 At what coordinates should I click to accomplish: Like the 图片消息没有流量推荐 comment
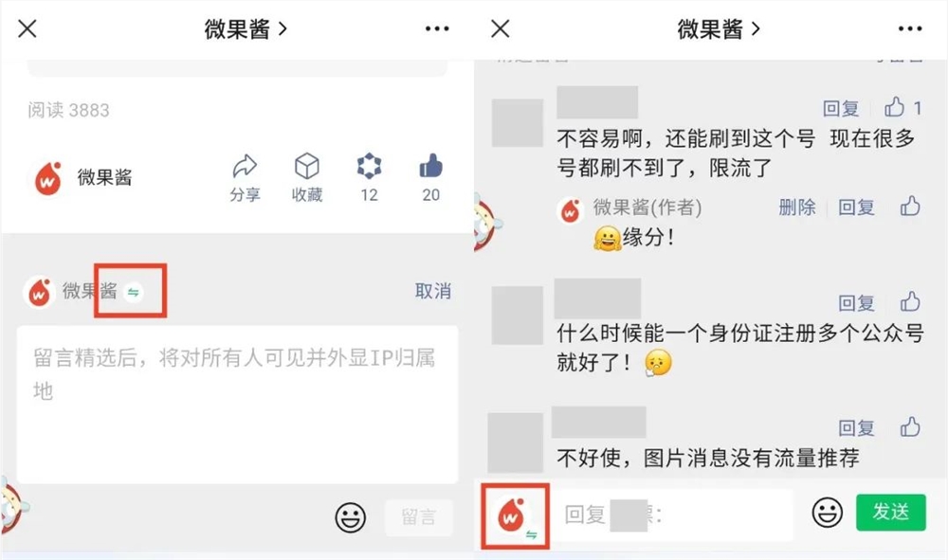click(910, 426)
